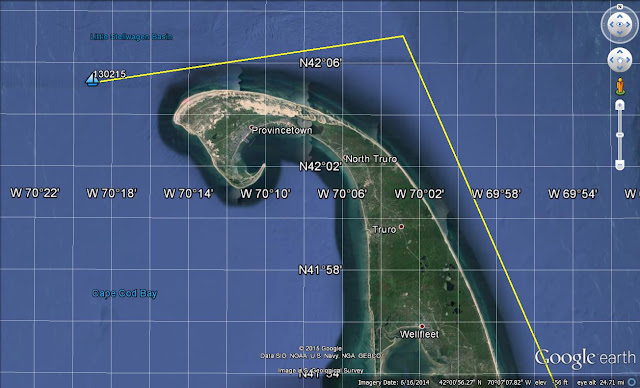The width and height of the screenshot is (640, 388).
Task: Pan map west with Move joystick's left arrow
Action: [x=611, y=60]
